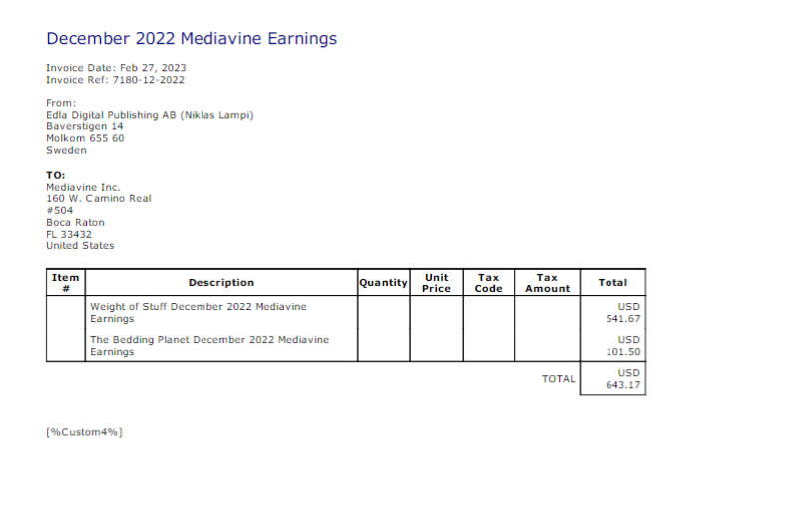The height and width of the screenshot is (517, 812).
Task: Click the Boca Raton city line
Action: point(75,222)
